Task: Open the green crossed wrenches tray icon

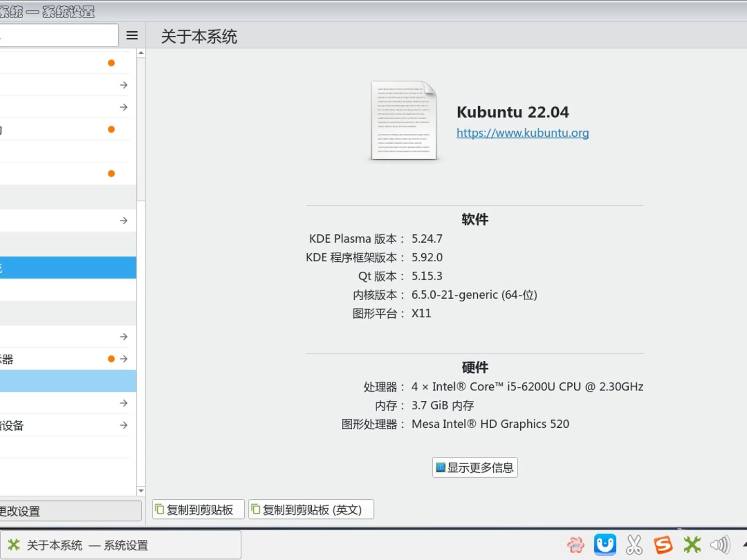Action: coord(692,545)
